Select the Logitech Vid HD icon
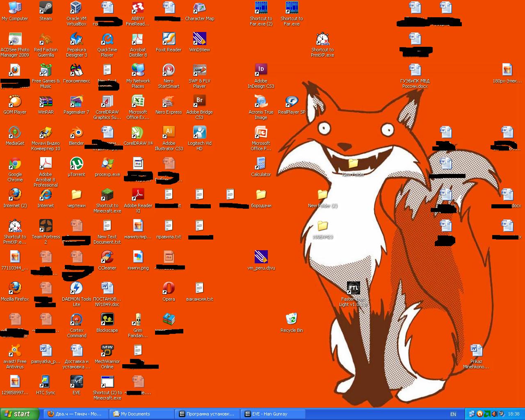The height and width of the screenshot is (420, 525). 199,139
